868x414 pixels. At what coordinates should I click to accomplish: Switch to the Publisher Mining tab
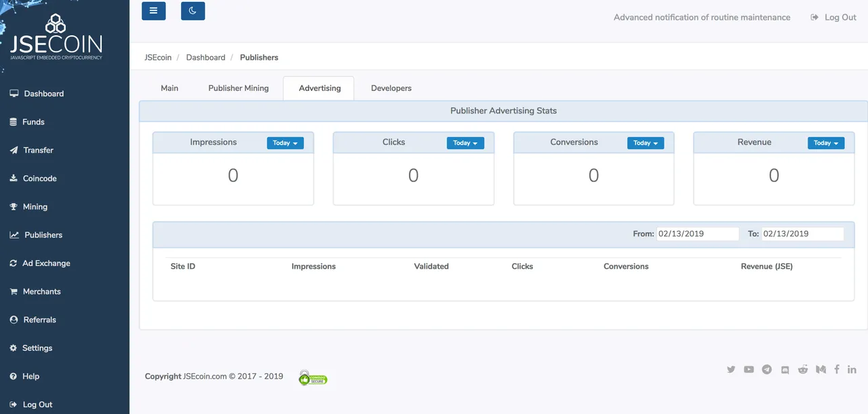[x=239, y=88]
